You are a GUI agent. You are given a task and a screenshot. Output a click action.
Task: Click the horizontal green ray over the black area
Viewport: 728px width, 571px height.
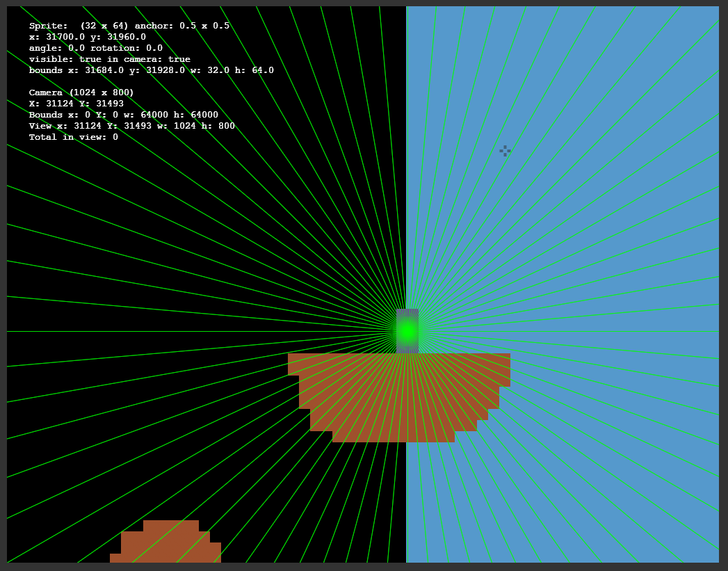coord(200,332)
